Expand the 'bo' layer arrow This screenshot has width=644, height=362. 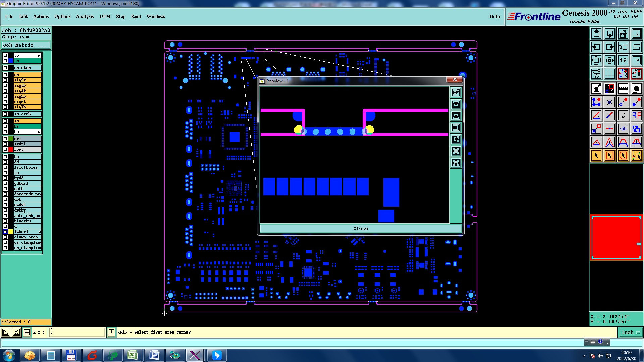point(39,132)
